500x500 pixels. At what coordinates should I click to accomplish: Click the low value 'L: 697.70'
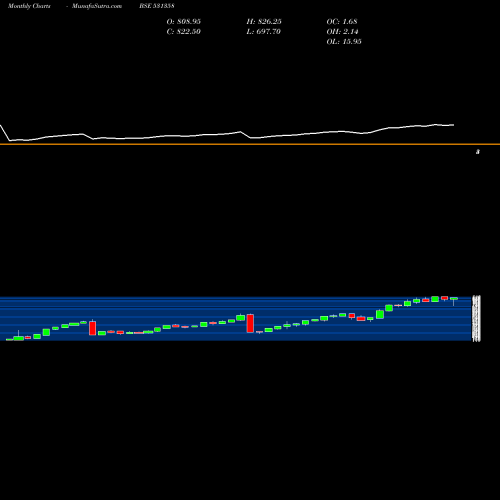(x=263, y=32)
